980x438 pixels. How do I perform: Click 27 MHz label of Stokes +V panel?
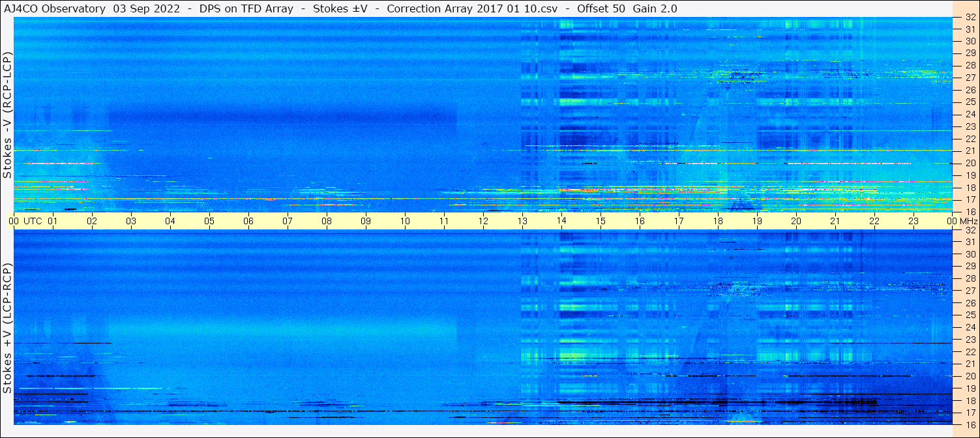pyautogui.click(x=970, y=291)
